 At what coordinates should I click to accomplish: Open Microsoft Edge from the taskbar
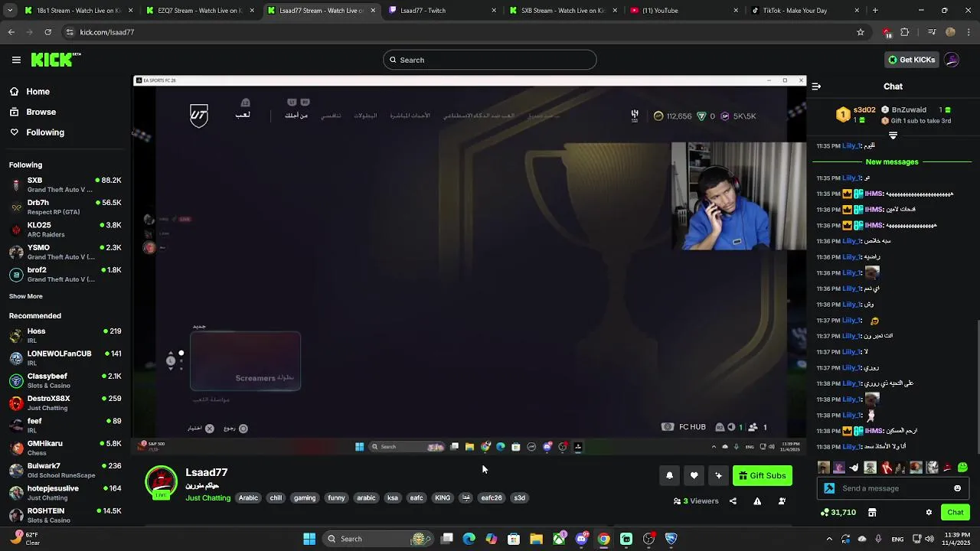pos(469,539)
